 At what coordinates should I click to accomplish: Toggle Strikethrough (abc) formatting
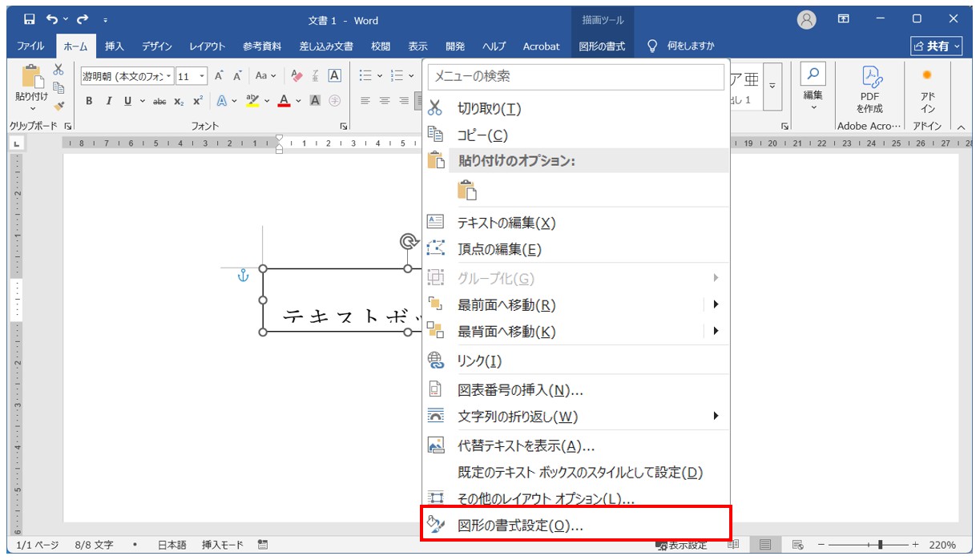159,101
